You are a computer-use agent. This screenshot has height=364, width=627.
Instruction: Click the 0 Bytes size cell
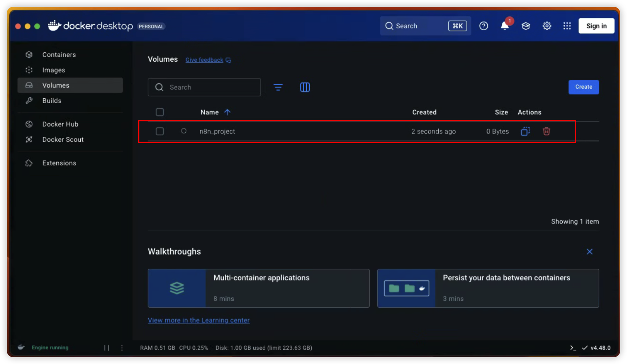(497, 131)
